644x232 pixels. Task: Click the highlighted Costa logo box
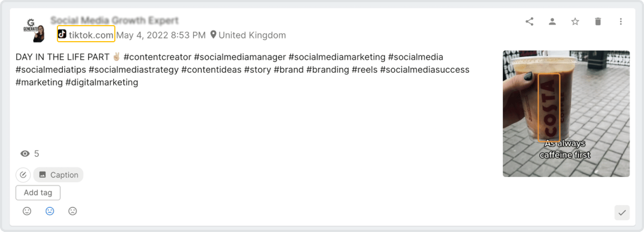(x=549, y=107)
